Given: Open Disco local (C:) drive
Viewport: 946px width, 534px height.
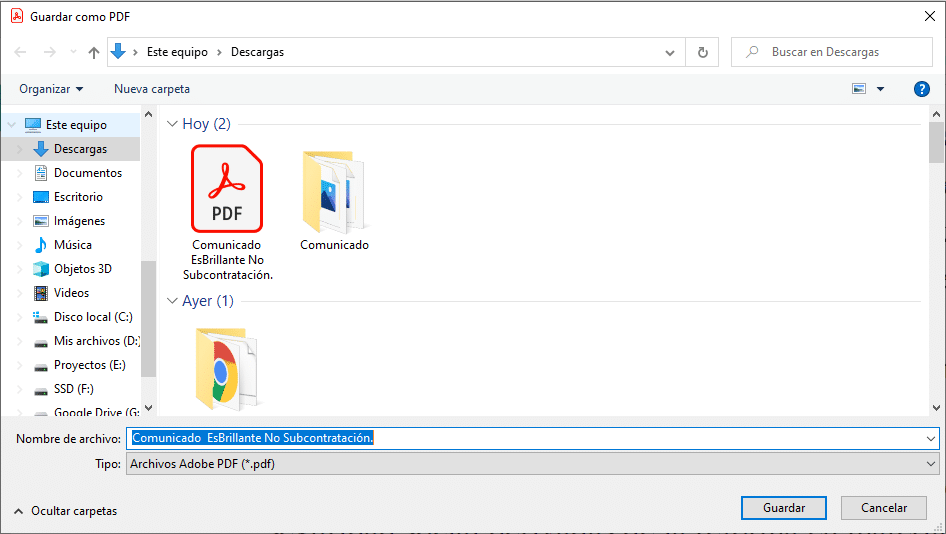Looking at the screenshot, I should (93, 317).
